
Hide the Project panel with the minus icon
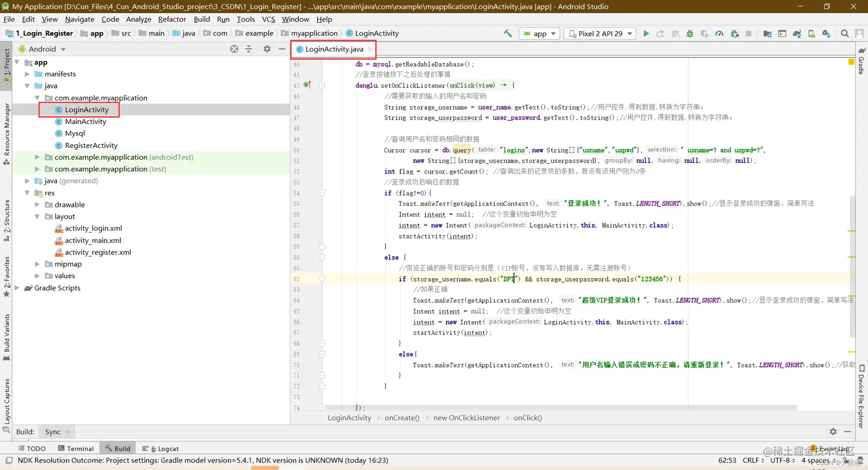coord(282,49)
